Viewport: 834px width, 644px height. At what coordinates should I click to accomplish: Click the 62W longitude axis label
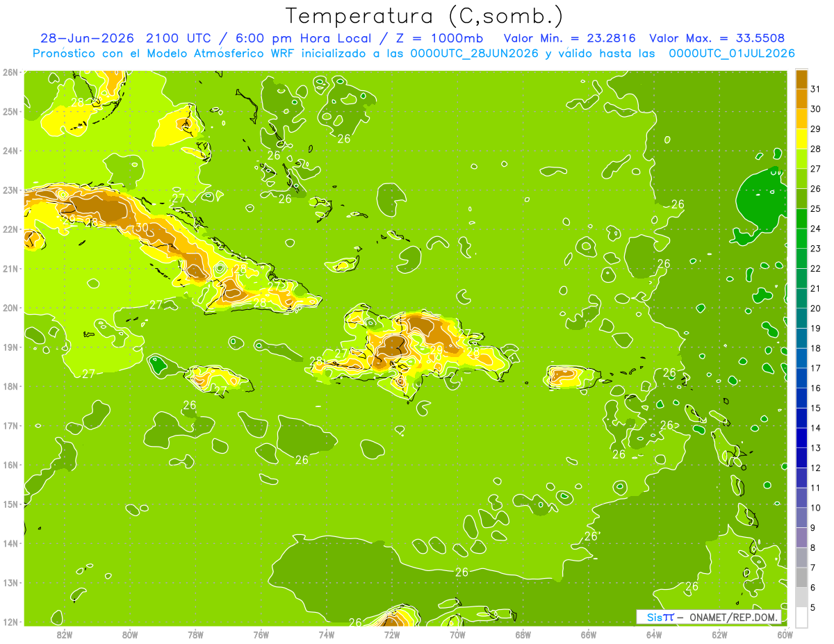coord(719,634)
